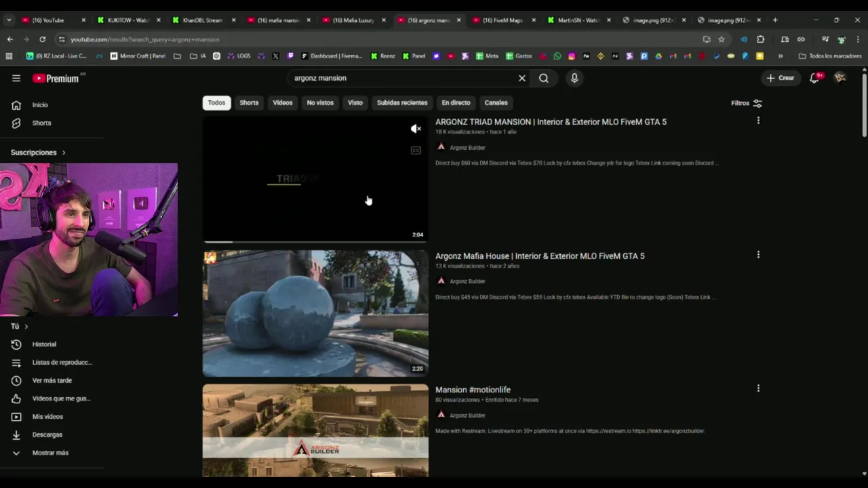Screen dimensions: 868x488
Task: Select the Videos filter chip
Action: [x=283, y=103]
